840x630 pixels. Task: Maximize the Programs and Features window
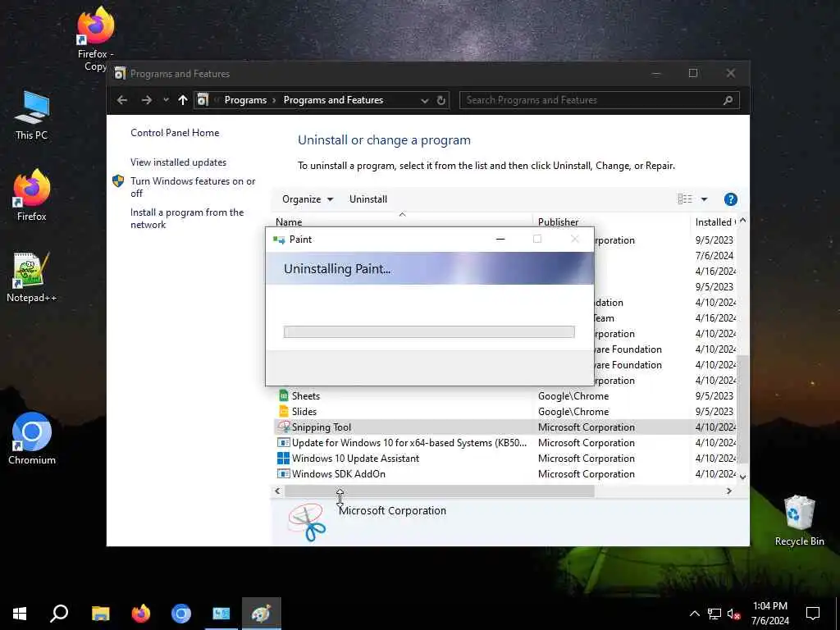point(692,73)
